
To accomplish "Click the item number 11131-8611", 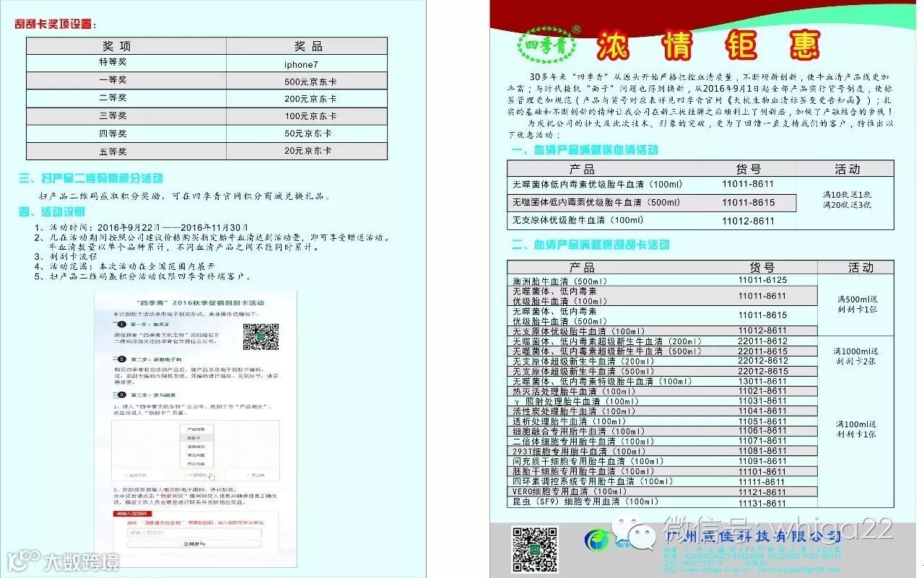I will 762,503.
